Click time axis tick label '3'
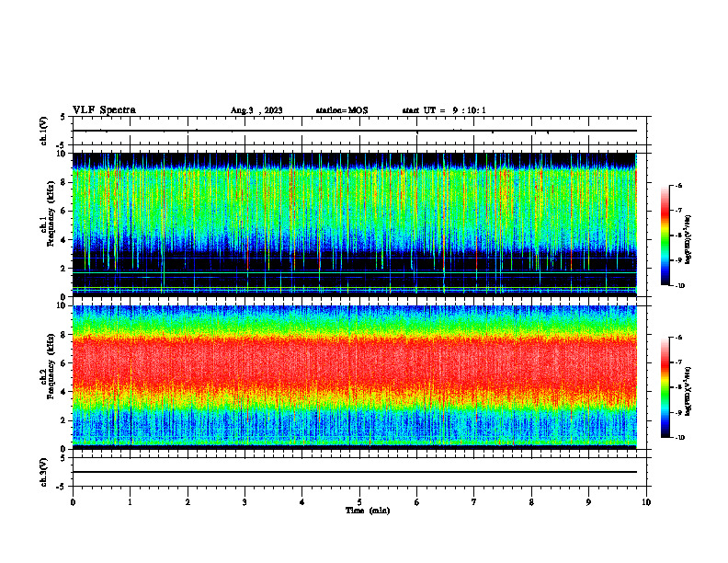This screenshot has width=728, height=563. point(245,502)
